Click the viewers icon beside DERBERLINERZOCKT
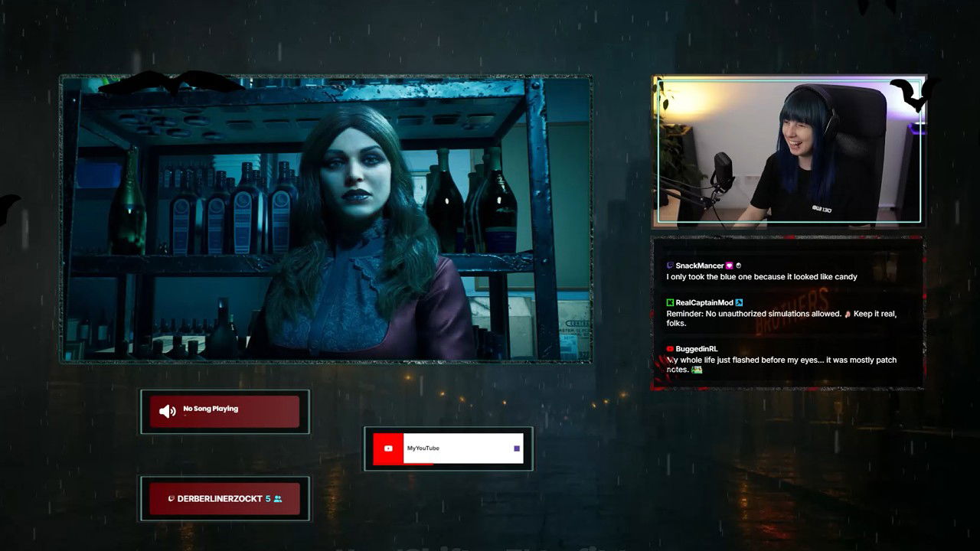 pyautogui.click(x=278, y=499)
